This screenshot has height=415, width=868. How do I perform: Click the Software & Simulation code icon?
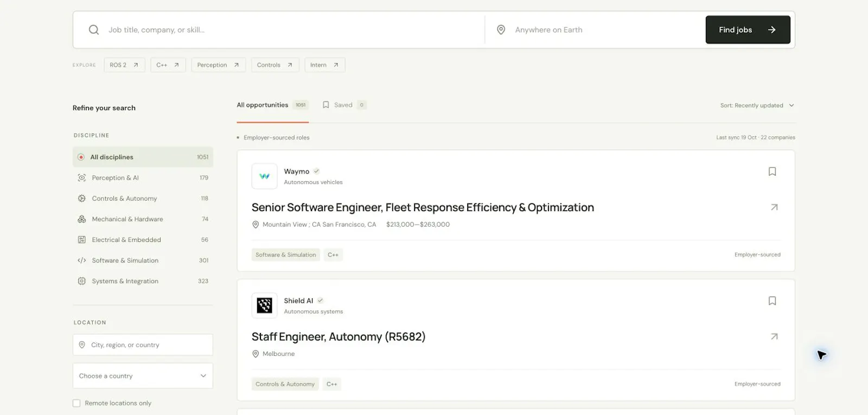[x=82, y=260]
